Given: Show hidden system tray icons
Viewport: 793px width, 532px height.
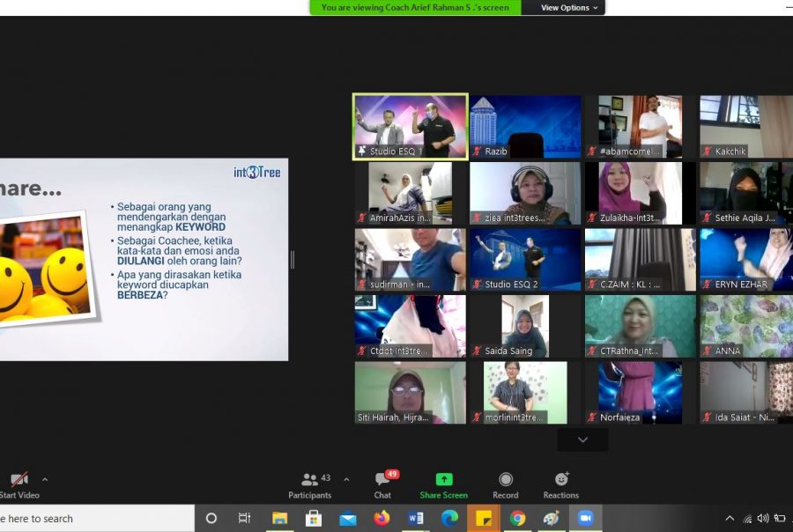Looking at the screenshot, I should 730,518.
